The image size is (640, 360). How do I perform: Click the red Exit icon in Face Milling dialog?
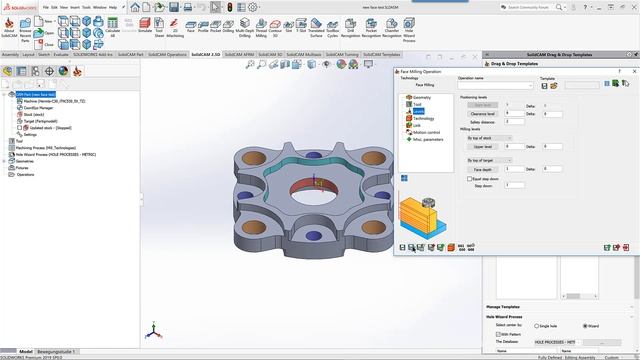[626, 247]
